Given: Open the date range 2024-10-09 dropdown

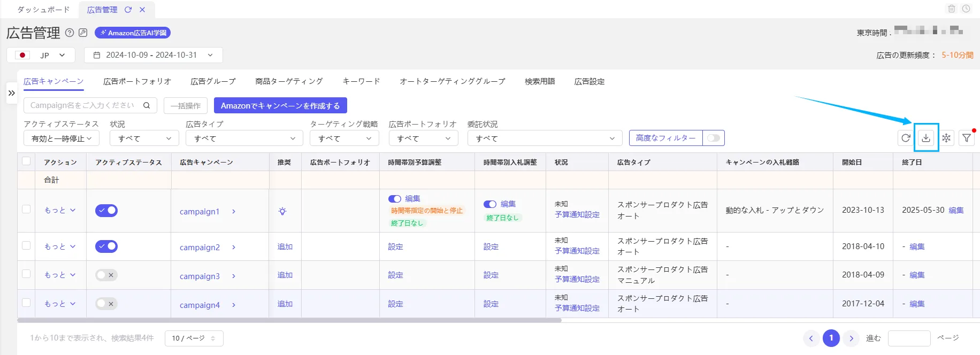Looking at the screenshot, I should (x=154, y=55).
